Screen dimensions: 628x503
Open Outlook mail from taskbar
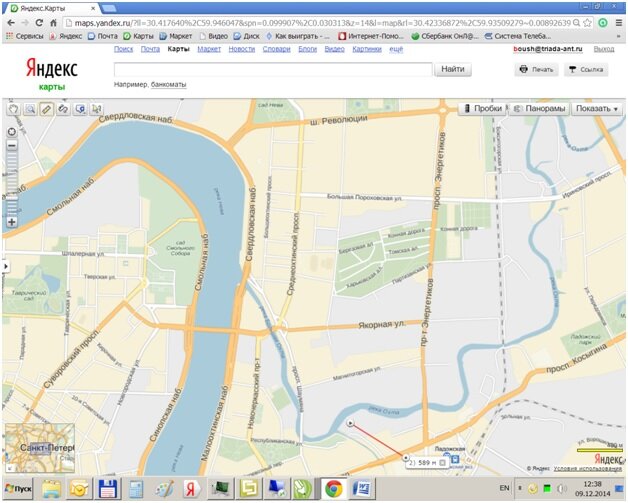[x=79, y=489]
